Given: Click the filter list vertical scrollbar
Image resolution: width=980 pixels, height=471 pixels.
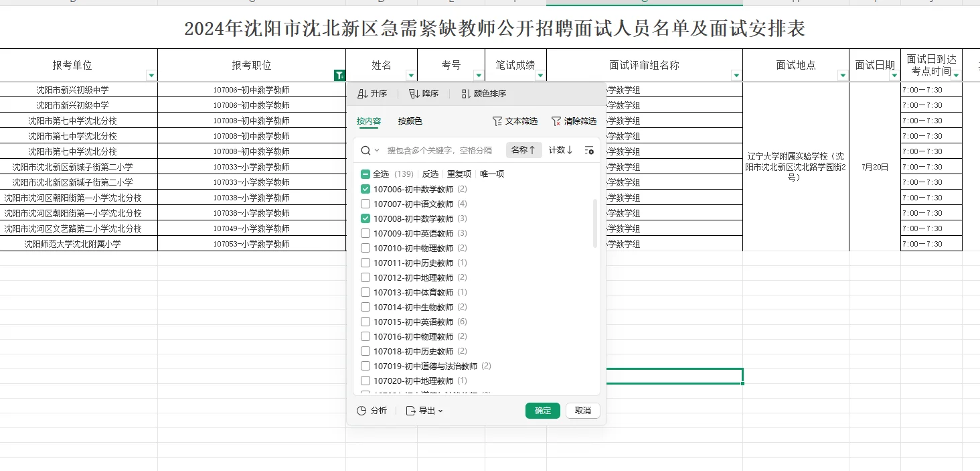Looking at the screenshot, I should tap(595, 223).
